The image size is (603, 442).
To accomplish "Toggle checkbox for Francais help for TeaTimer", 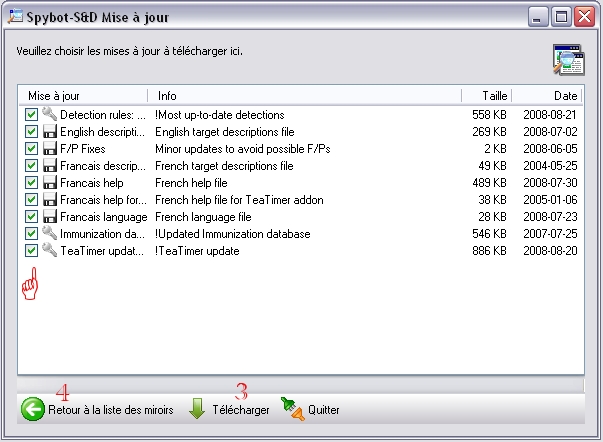I will point(31,200).
